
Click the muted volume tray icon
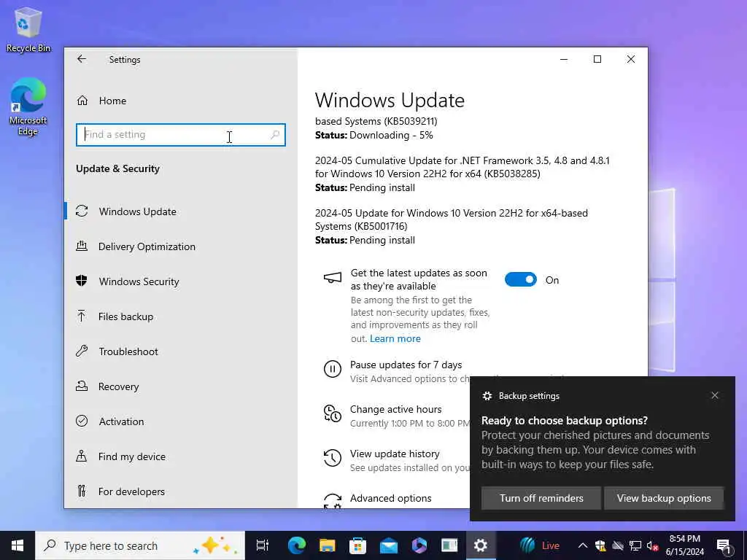tap(653, 545)
